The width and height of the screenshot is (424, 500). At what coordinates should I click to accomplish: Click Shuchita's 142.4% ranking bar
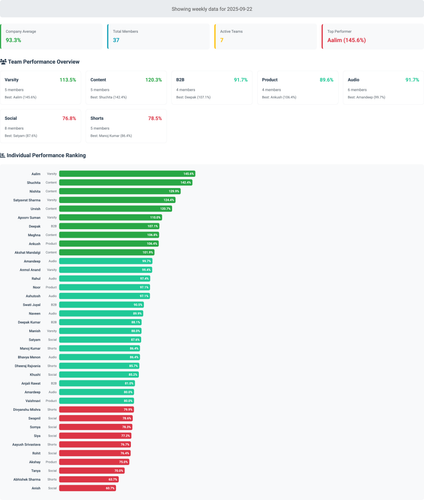click(126, 182)
